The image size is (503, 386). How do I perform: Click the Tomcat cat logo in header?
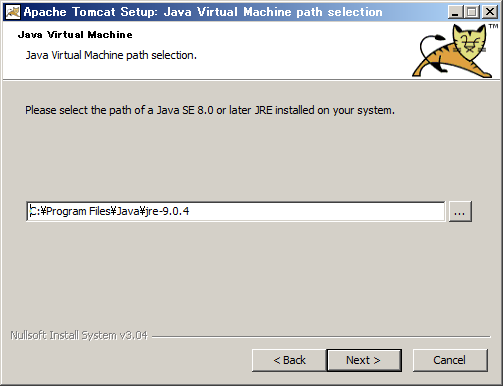point(454,51)
